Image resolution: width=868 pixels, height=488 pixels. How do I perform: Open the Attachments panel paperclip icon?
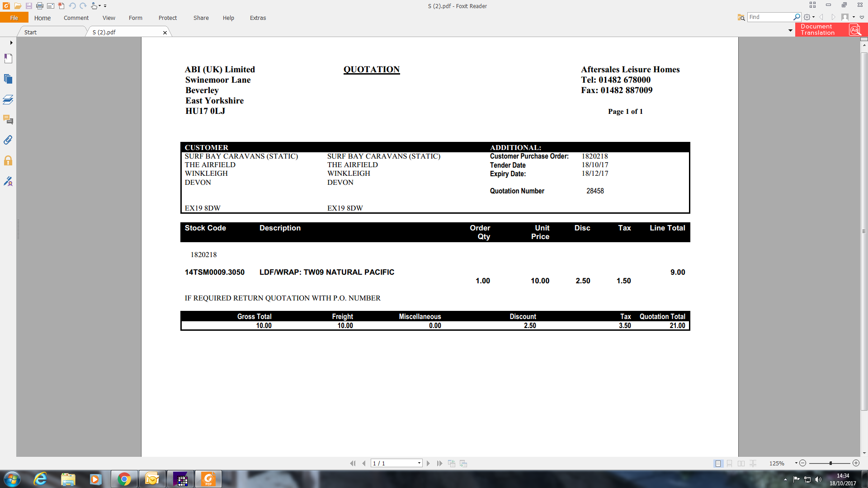tap(8, 140)
